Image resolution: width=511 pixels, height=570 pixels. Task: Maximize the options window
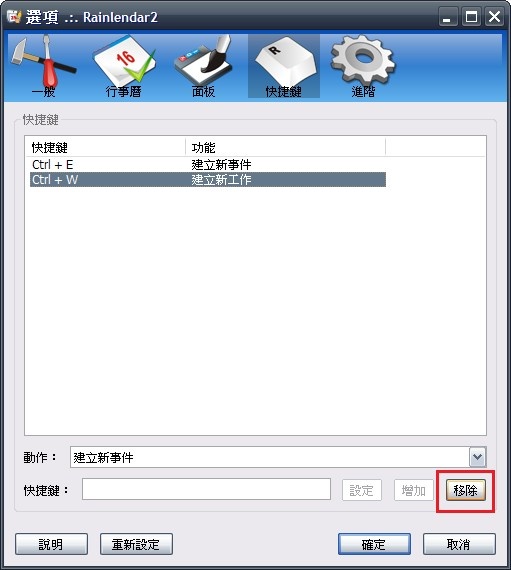471,17
